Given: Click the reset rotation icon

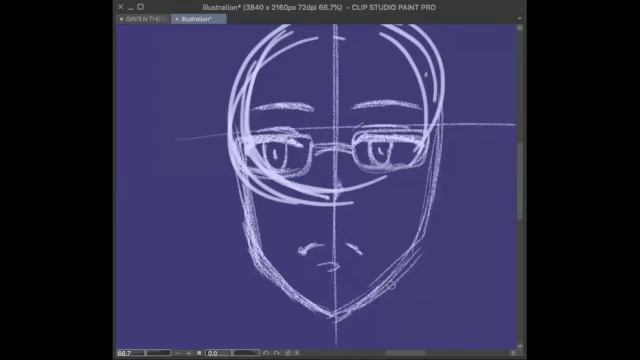Looking at the screenshot, I should 288,353.
